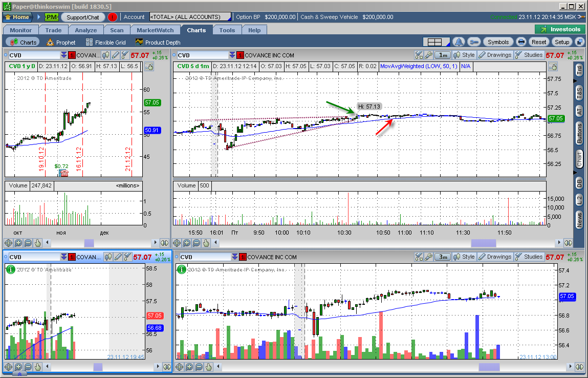The image size is (588, 378).
Task: Click the Reset button
Action: tap(539, 42)
